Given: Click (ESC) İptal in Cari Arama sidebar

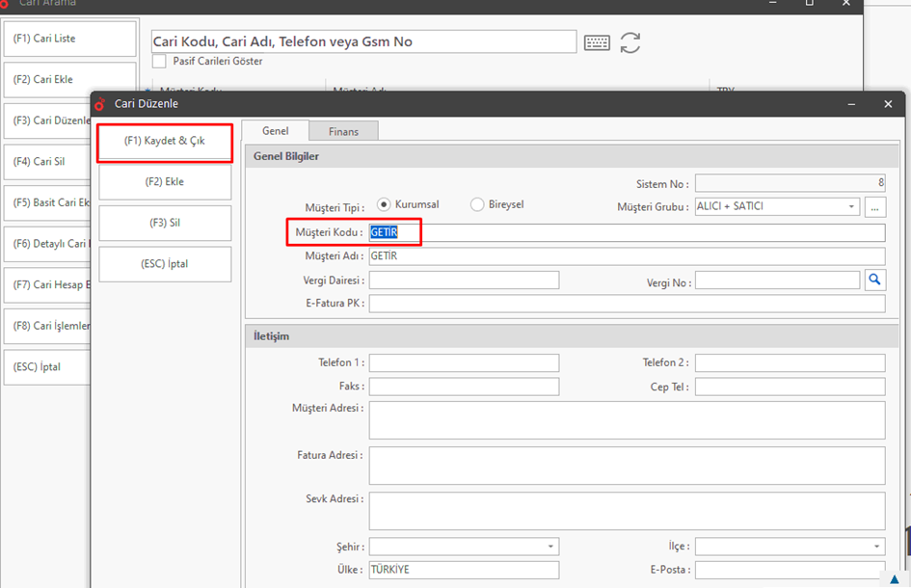Looking at the screenshot, I should point(47,367).
